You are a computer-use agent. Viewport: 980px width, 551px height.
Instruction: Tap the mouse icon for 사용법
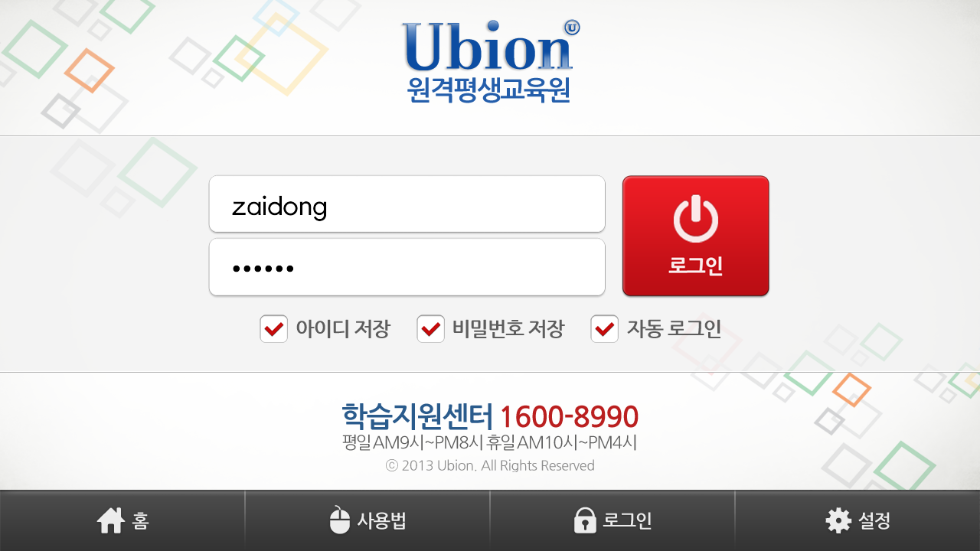(339, 520)
